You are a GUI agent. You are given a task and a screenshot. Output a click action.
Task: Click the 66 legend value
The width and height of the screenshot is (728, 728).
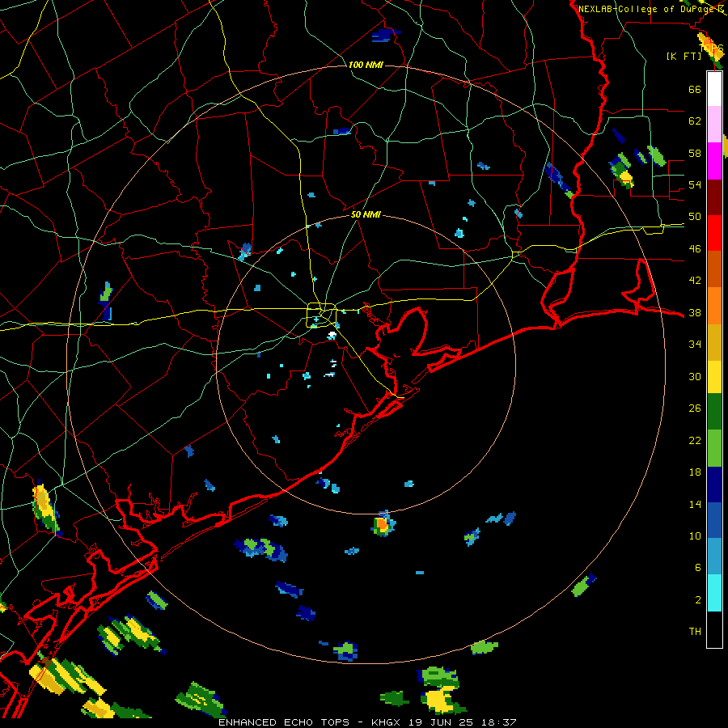pyautogui.click(x=695, y=89)
